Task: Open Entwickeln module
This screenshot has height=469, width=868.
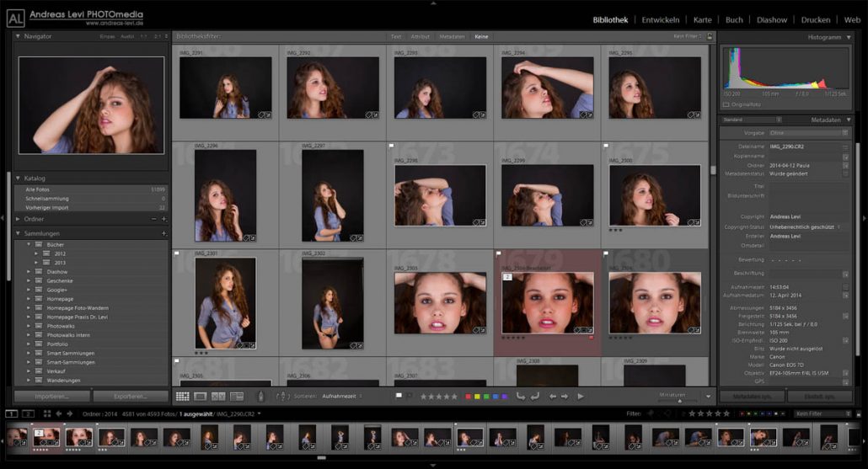Action: tap(661, 20)
